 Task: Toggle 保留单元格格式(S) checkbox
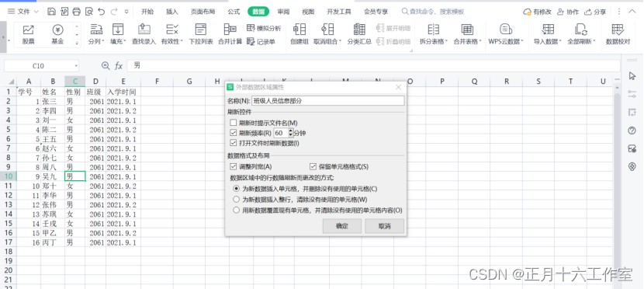pyautogui.click(x=313, y=166)
